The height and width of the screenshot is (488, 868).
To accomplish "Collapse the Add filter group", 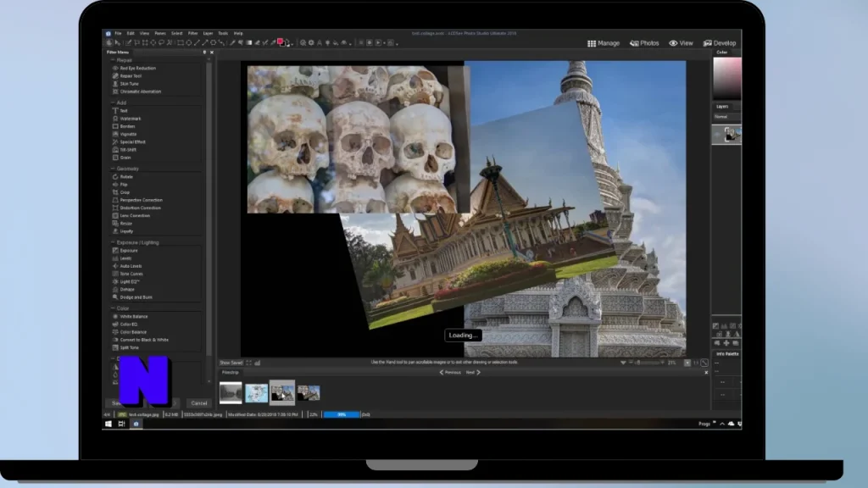I will click(x=113, y=103).
